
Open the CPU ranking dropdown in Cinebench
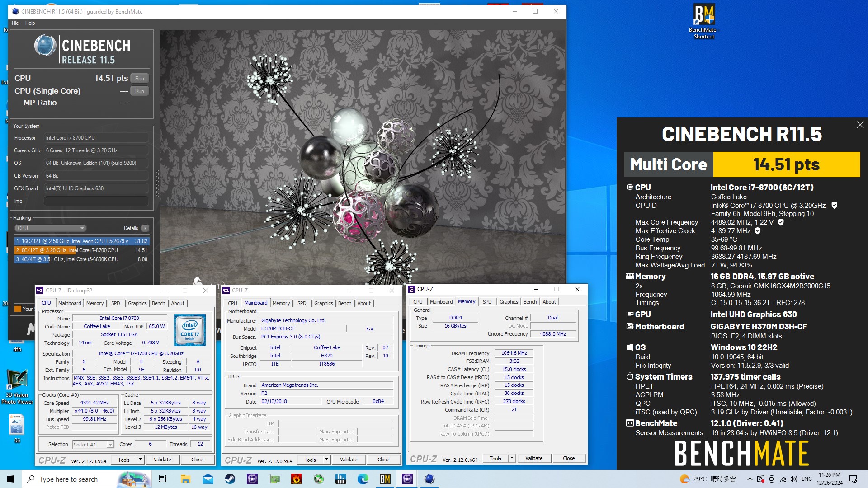pyautogui.click(x=50, y=228)
